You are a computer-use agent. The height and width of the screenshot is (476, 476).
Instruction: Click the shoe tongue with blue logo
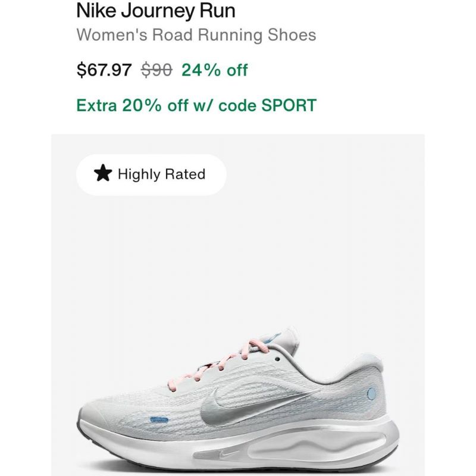click(x=281, y=340)
